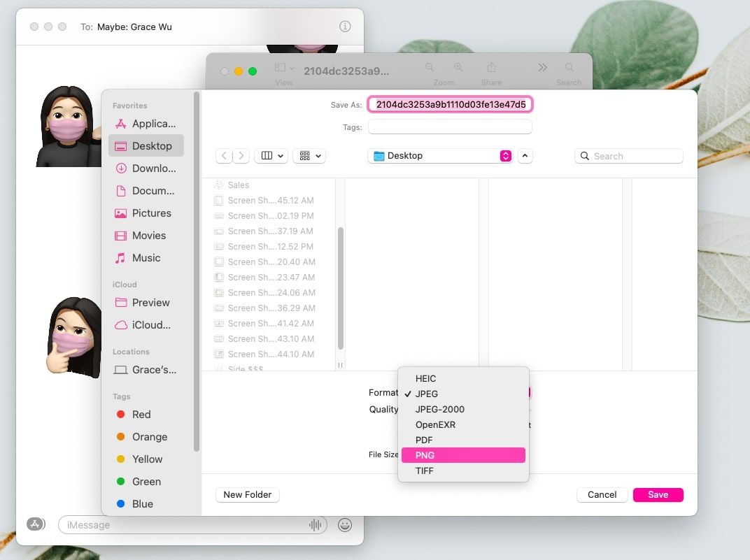Choose TIFF format option
This screenshot has width=750, height=560.
pyautogui.click(x=463, y=471)
